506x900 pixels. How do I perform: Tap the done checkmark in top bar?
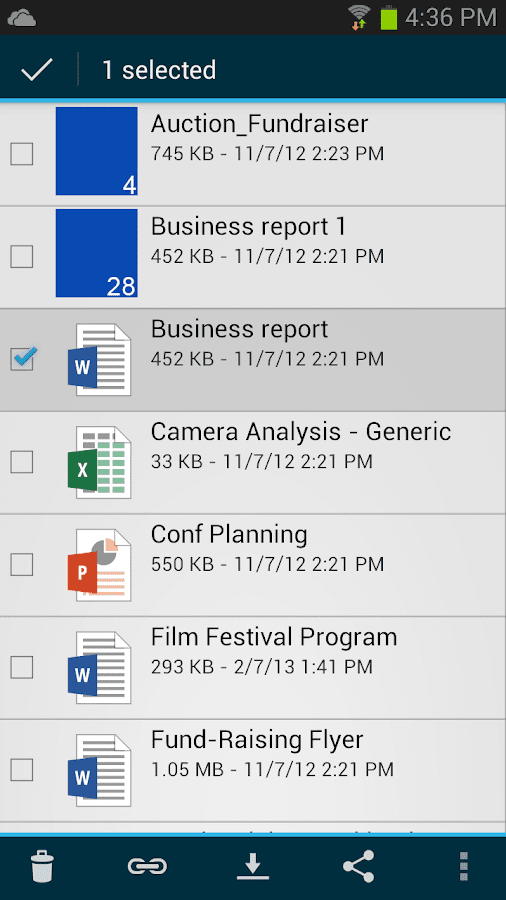tap(37, 69)
